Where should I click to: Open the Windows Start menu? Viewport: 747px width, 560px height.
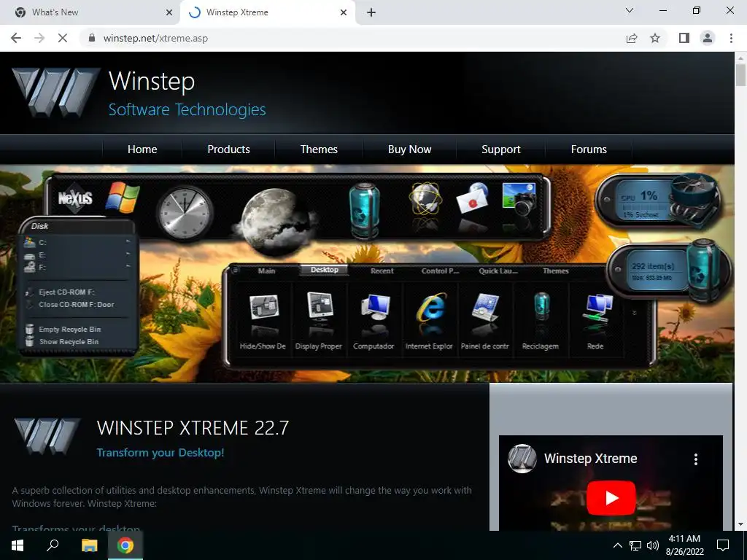click(x=18, y=545)
